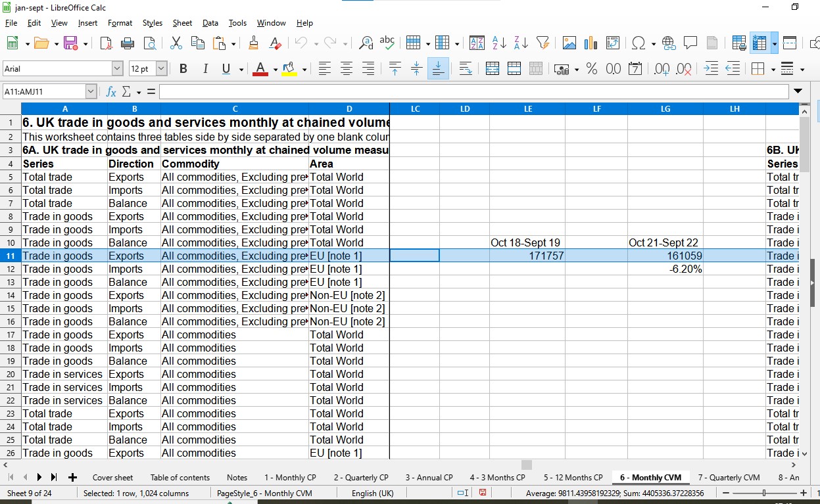Click the Sort Ascending icon
Viewport: 820px width, 504px height.
pos(499,43)
